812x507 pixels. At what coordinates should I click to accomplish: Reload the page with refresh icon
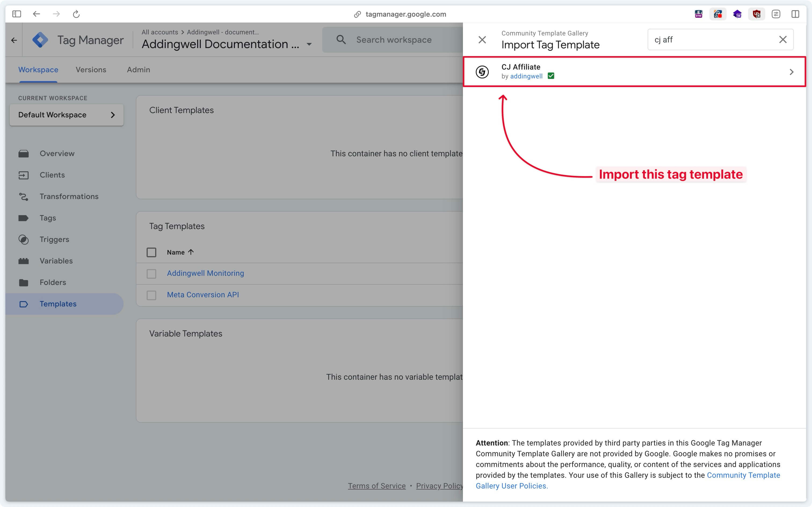pyautogui.click(x=77, y=14)
